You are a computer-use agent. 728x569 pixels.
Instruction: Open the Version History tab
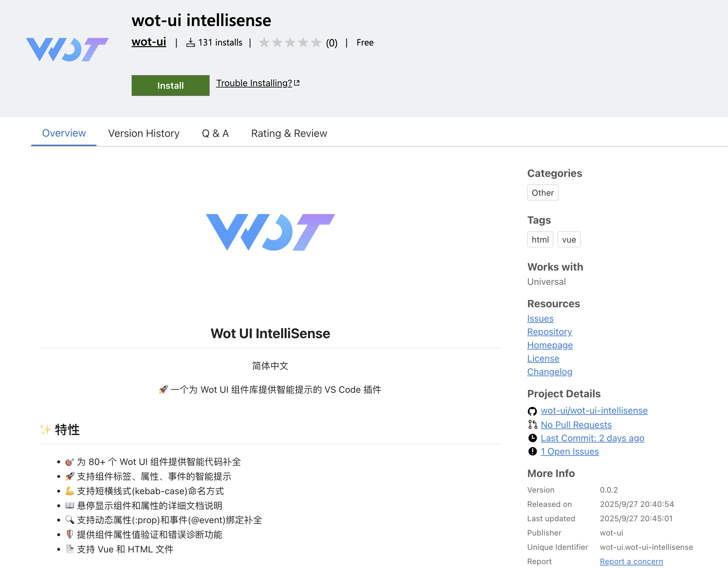click(x=144, y=133)
